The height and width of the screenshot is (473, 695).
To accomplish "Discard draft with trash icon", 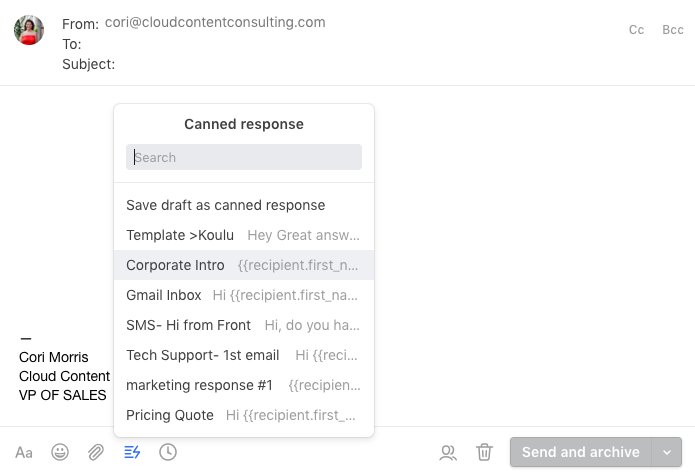I will [x=484, y=452].
